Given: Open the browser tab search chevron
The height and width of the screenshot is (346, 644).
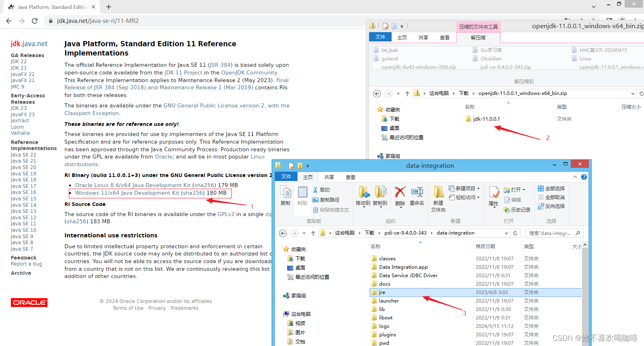Looking at the screenshot, I should point(593,7).
